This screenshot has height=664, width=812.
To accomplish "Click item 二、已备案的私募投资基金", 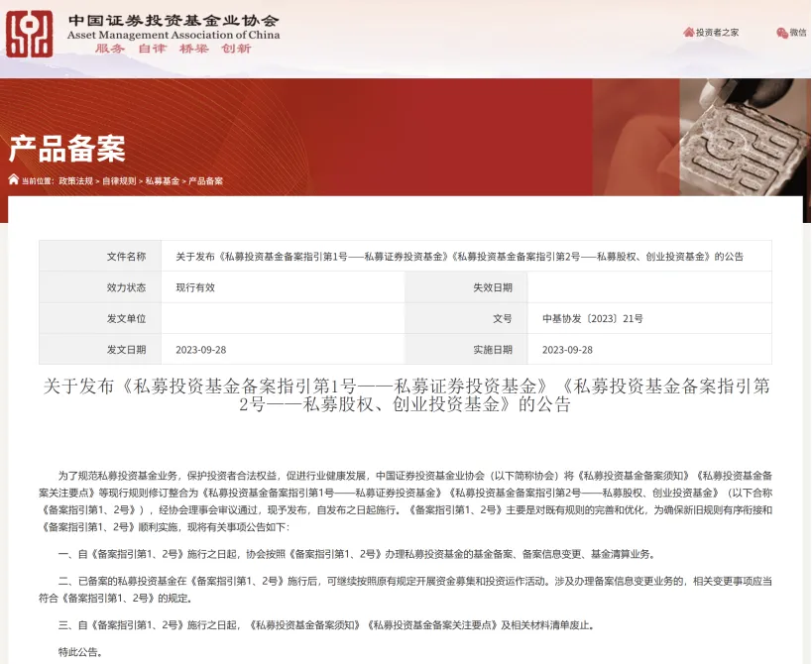I will (406, 590).
